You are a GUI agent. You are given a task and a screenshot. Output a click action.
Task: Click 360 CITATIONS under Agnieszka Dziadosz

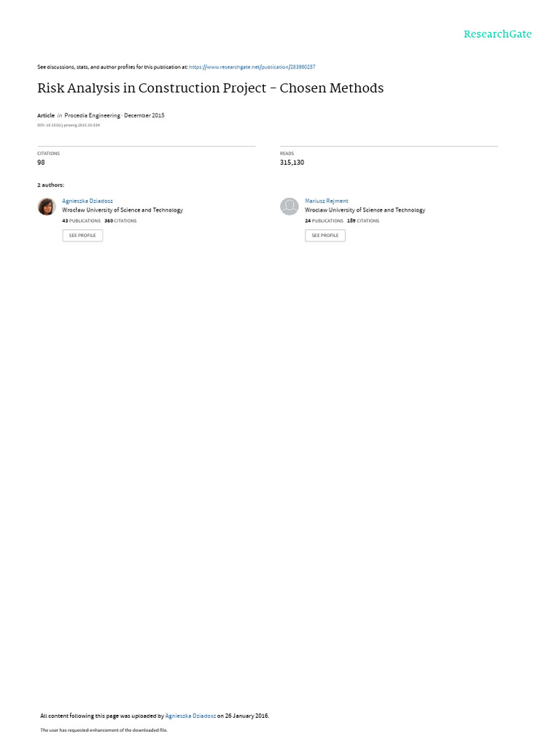point(120,221)
